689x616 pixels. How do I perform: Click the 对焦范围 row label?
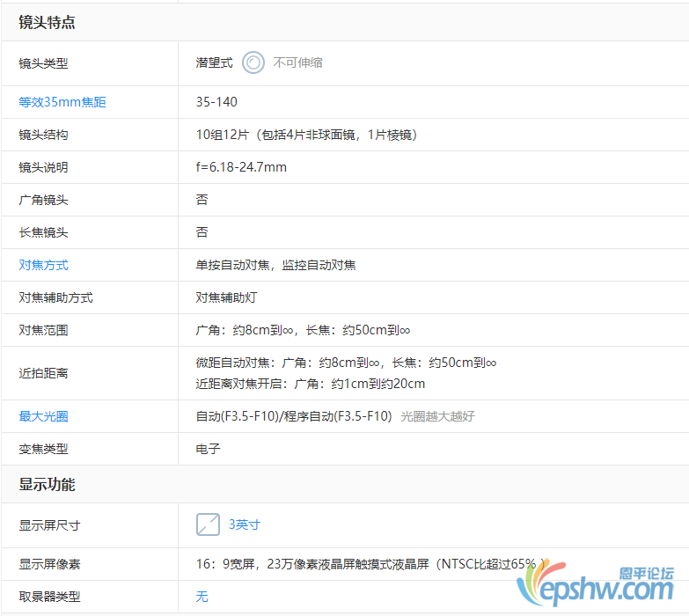coord(43,330)
